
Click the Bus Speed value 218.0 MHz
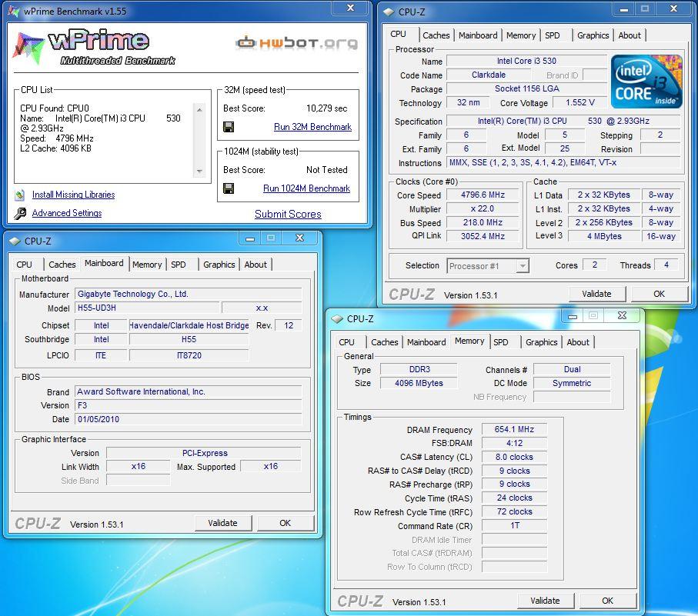(483, 222)
